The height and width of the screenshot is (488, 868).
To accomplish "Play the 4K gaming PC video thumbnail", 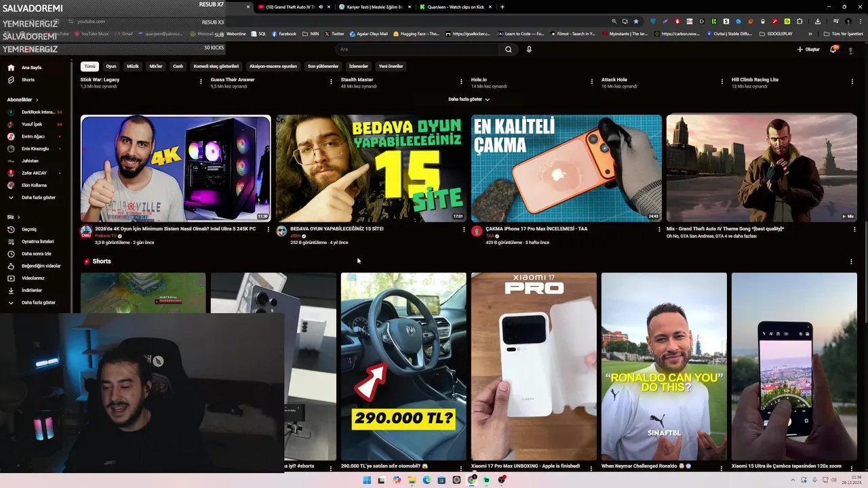I will tap(176, 168).
